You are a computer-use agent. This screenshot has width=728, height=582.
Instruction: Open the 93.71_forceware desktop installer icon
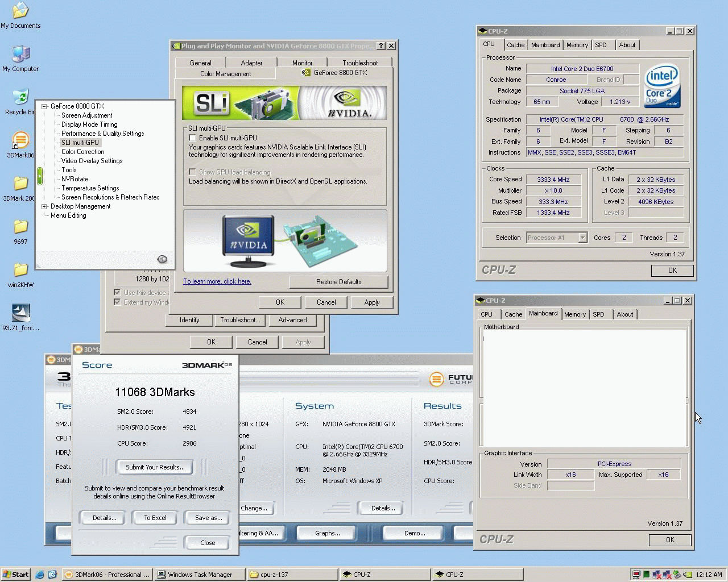[x=20, y=317]
